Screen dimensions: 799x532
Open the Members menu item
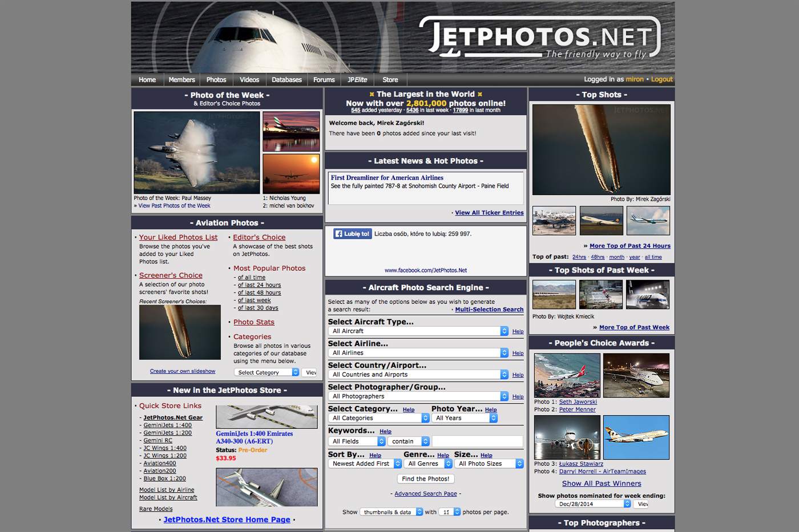click(181, 80)
